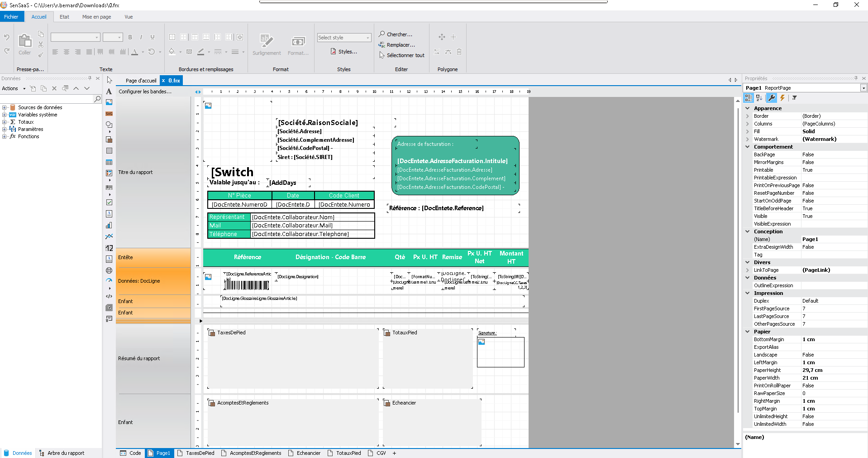Choose the Picture object tool
This screenshot has width=868, height=458.
coord(109,102)
